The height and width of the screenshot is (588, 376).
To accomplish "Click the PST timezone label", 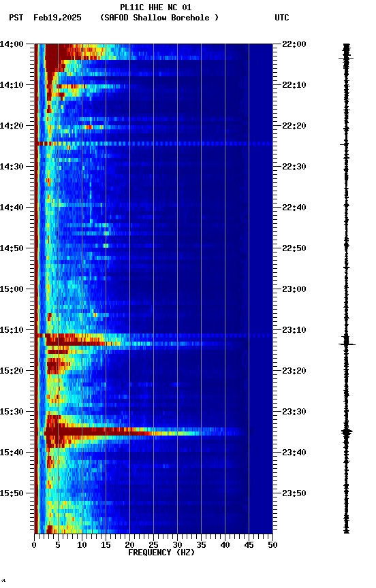I will 16,18.
